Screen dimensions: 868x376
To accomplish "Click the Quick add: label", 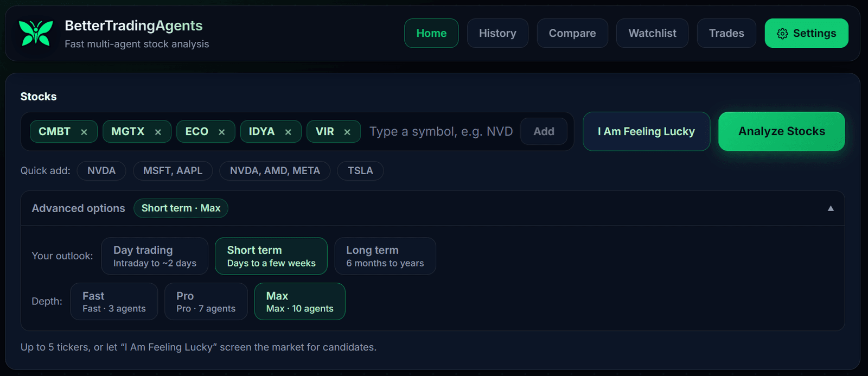I will (x=46, y=171).
